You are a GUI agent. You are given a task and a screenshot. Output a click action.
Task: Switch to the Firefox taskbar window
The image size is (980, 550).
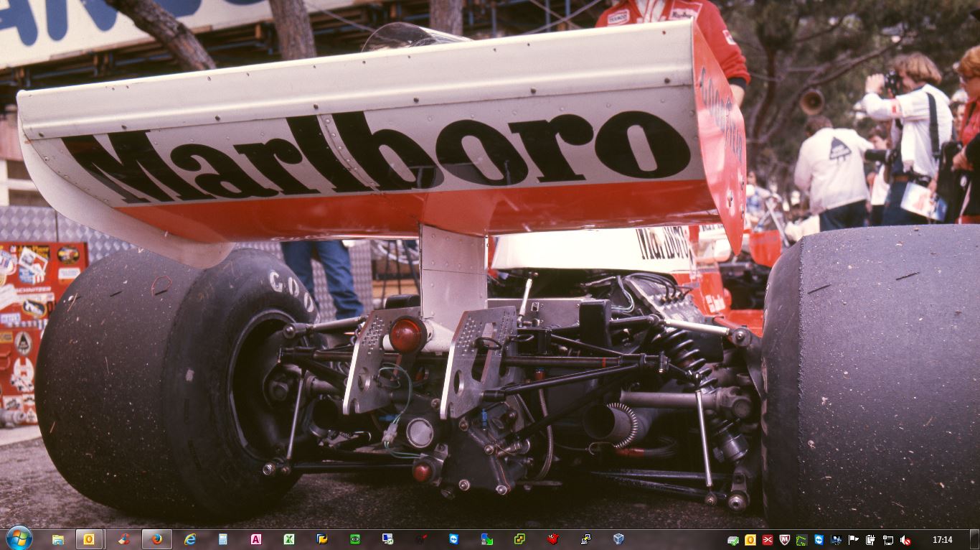click(x=156, y=539)
